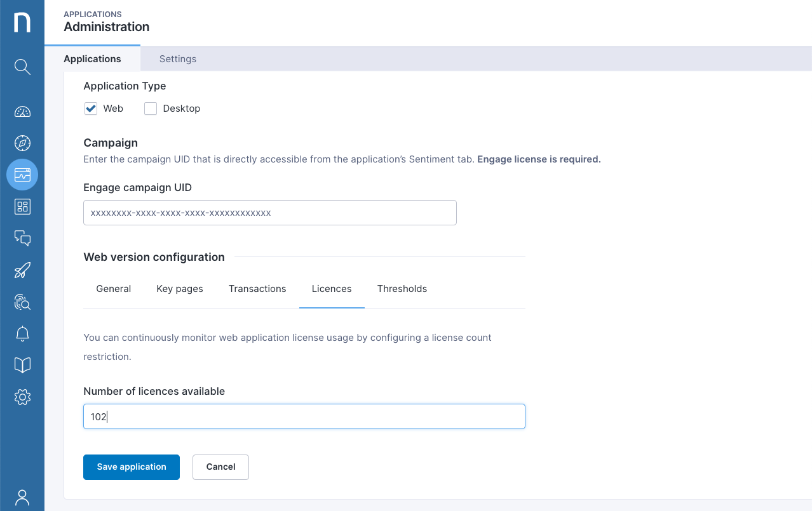The image size is (812, 511).
Task: Cancel the application changes
Action: click(x=220, y=467)
